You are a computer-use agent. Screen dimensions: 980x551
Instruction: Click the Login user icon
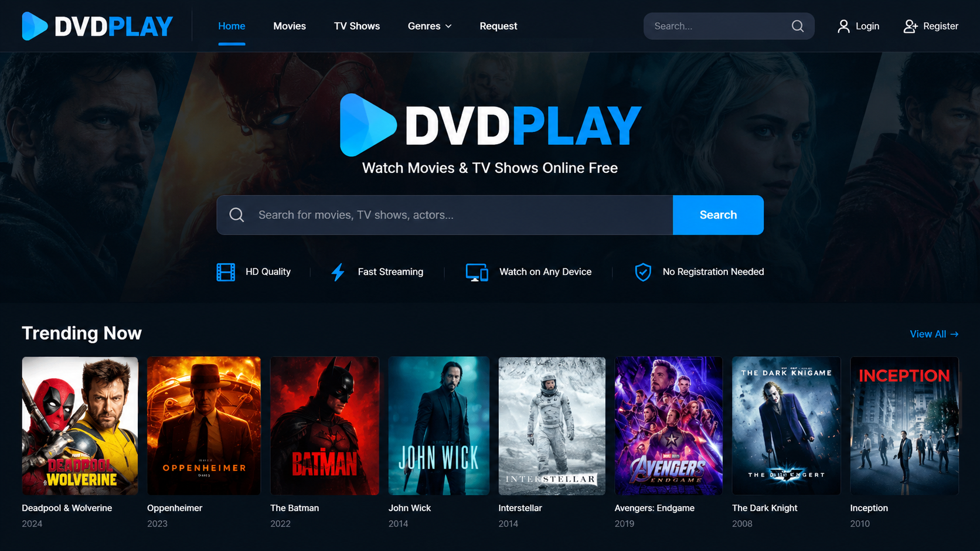coord(843,26)
